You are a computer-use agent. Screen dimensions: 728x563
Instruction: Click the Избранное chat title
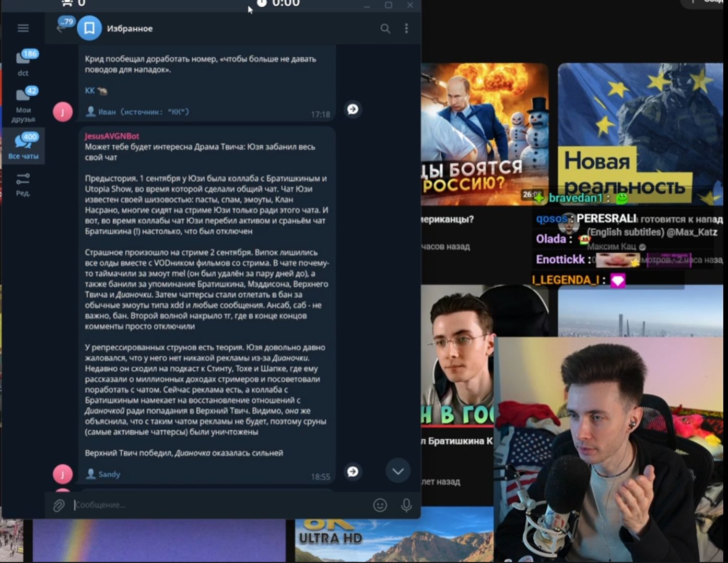(130, 29)
